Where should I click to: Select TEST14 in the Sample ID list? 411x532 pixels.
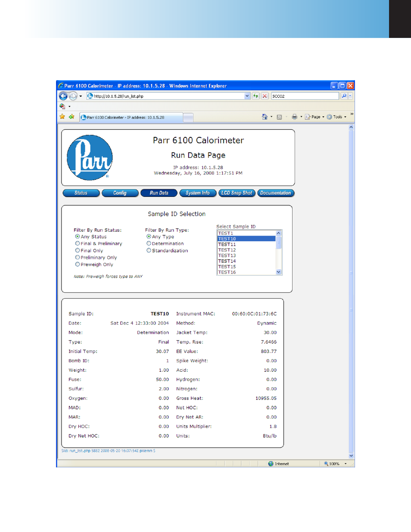pyautogui.click(x=246, y=261)
